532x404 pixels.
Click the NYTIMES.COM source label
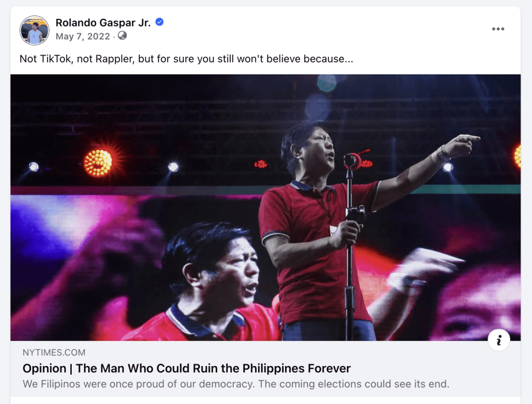(x=54, y=353)
